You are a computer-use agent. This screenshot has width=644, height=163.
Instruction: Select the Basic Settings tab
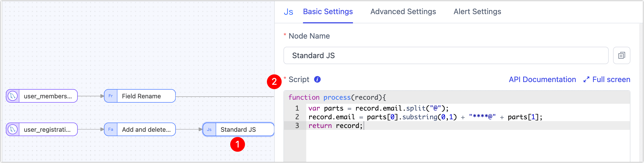[328, 12]
